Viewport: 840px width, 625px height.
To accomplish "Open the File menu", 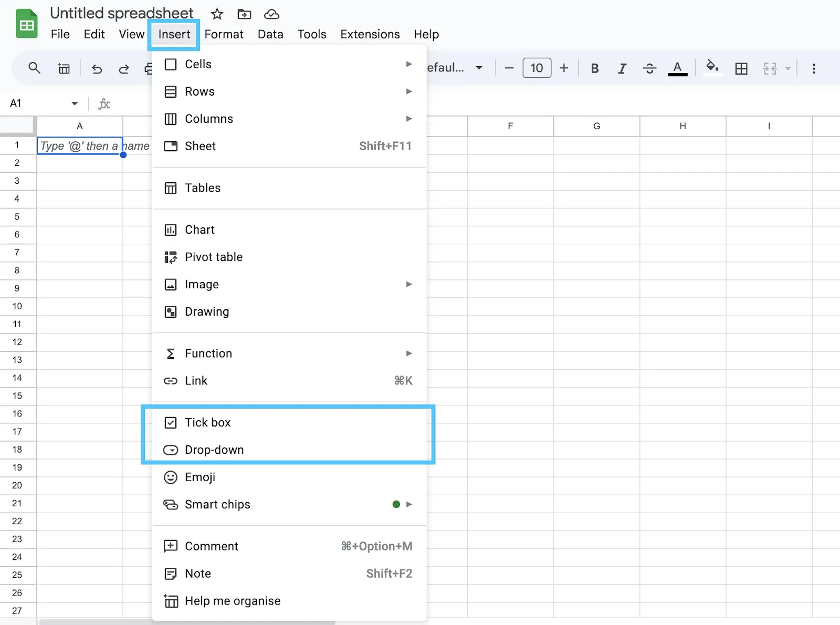I will (60, 35).
